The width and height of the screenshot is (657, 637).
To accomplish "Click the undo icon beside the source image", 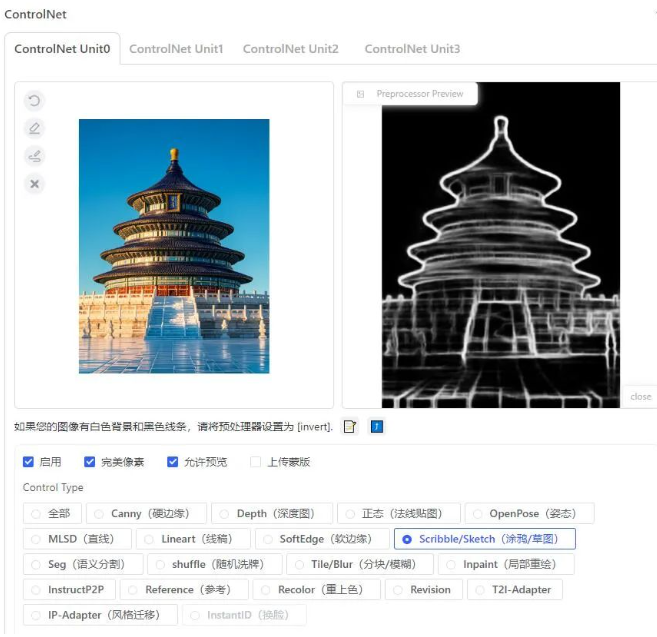I will [34, 101].
